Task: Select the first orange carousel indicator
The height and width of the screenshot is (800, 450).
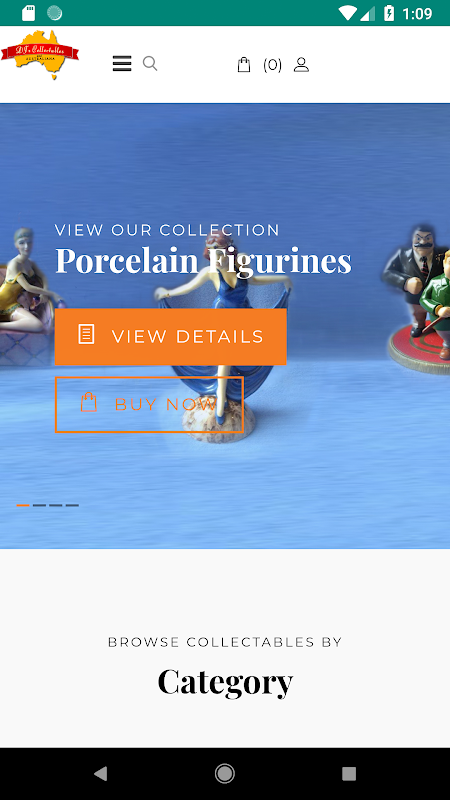Action: 23,505
